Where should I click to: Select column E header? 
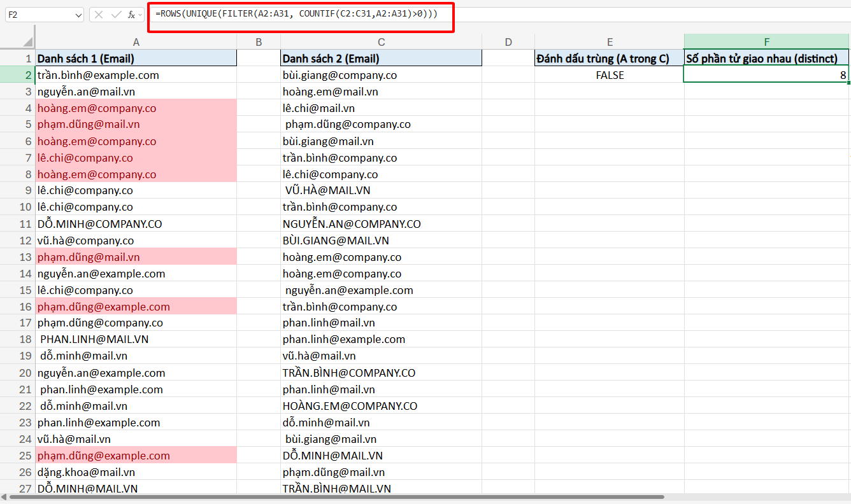click(x=610, y=42)
